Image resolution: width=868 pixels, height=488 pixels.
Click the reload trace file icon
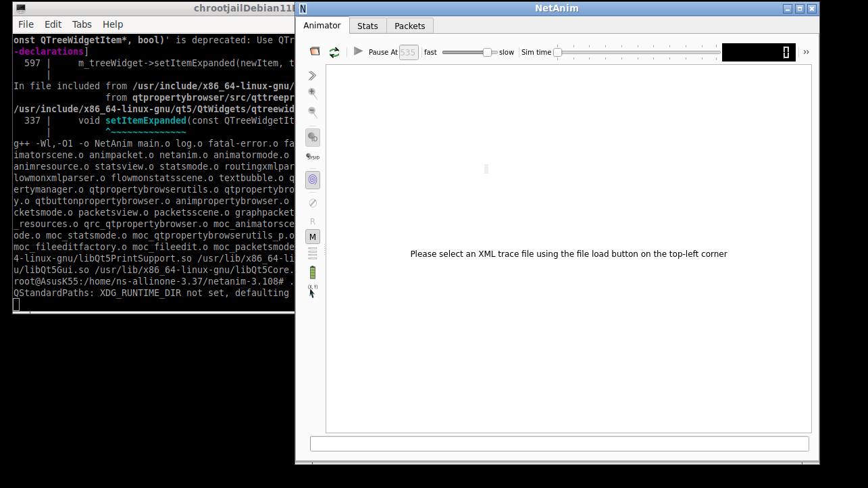[334, 52]
